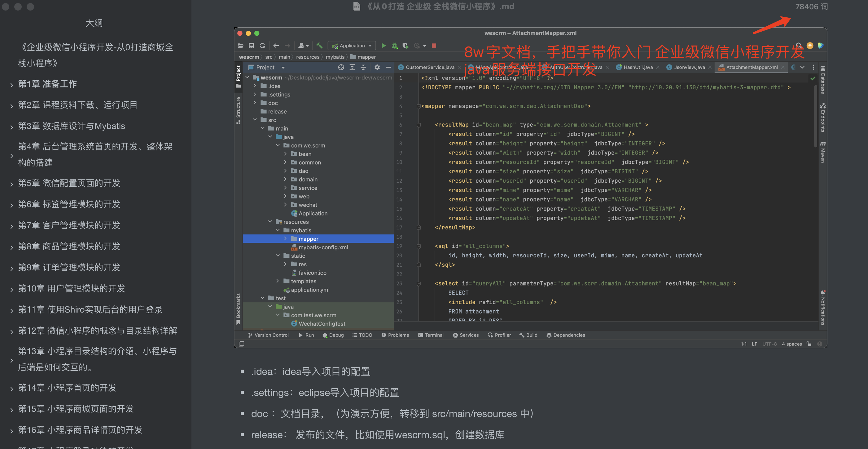Click the green Run play icon
The height and width of the screenshot is (449, 868).
(384, 46)
